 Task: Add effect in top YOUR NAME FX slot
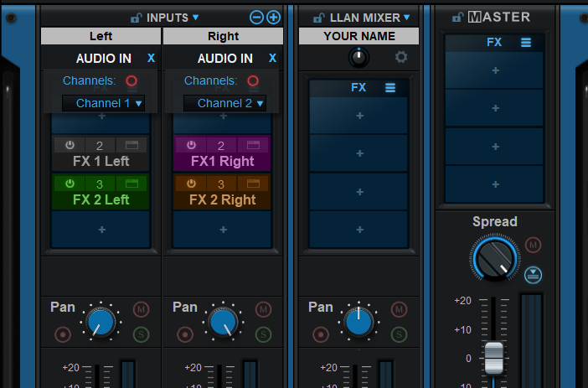[358, 115]
